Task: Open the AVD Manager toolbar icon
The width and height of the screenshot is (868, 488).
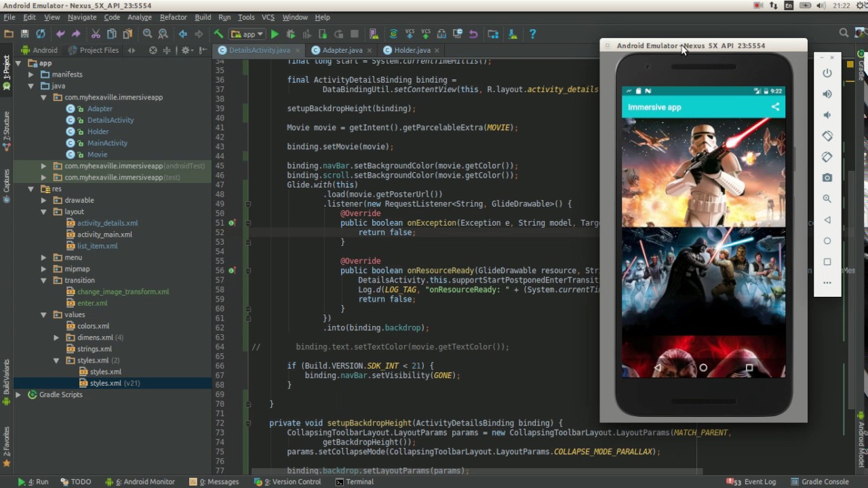Action: pyautogui.click(x=374, y=34)
